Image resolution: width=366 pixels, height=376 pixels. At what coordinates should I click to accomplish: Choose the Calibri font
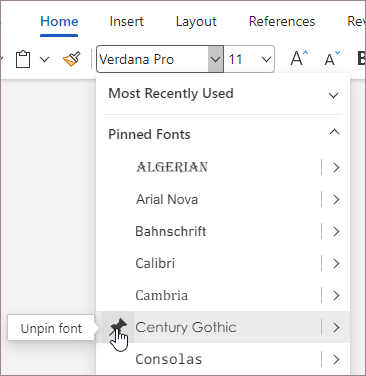155,263
